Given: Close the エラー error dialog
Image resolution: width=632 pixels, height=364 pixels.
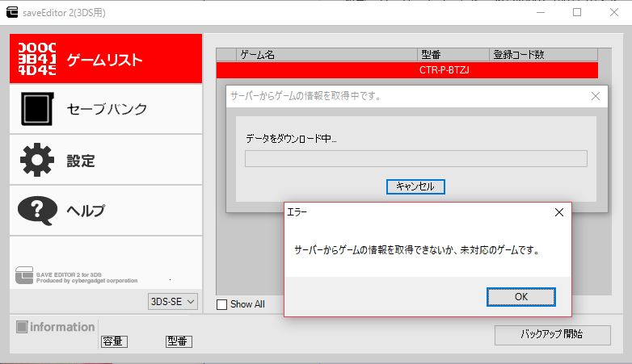Looking at the screenshot, I should 558,213.
